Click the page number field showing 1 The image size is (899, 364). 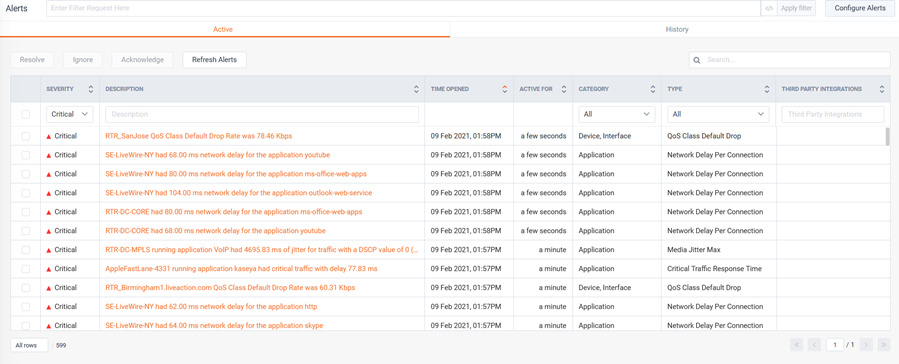tap(835, 345)
